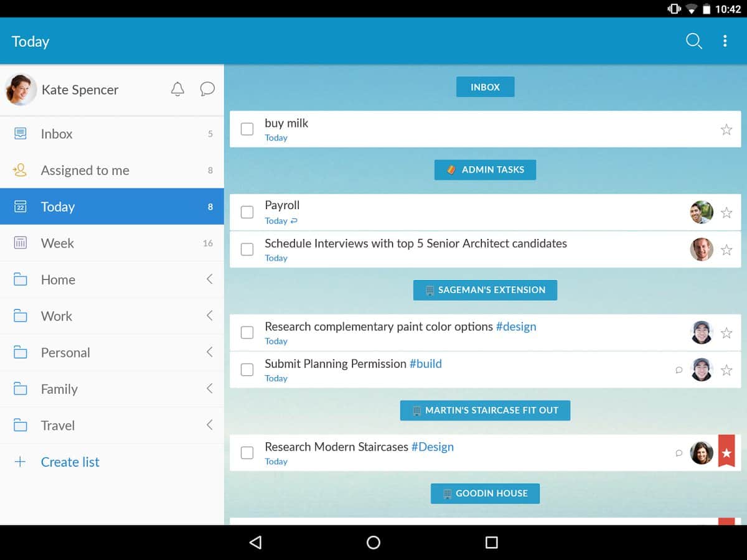Click Create list link
747x560 pixels.
pyautogui.click(x=70, y=462)
